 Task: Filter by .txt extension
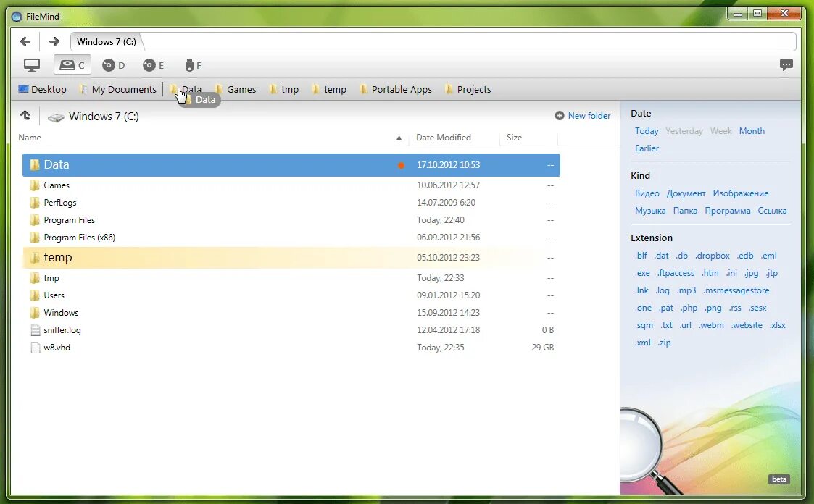coord(667,325)
